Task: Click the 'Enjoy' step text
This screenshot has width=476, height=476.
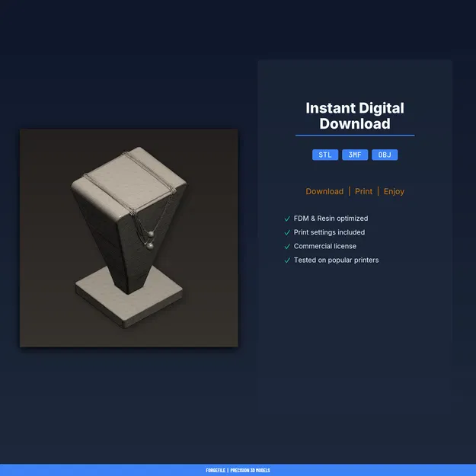Action: [x=394, y=192]
